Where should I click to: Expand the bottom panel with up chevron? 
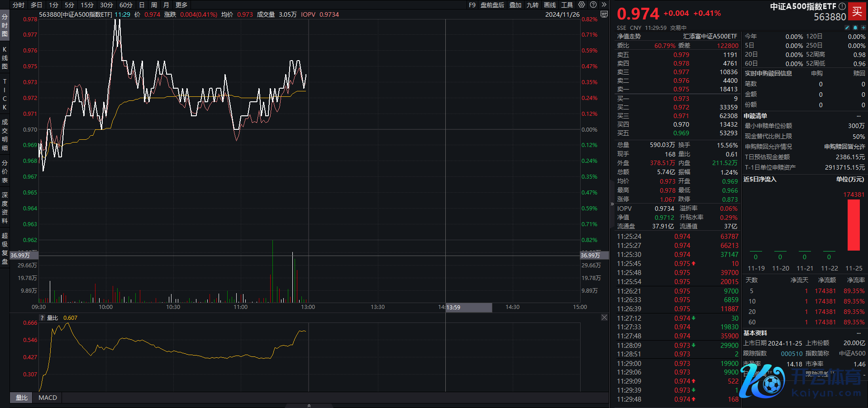(309, 405)
